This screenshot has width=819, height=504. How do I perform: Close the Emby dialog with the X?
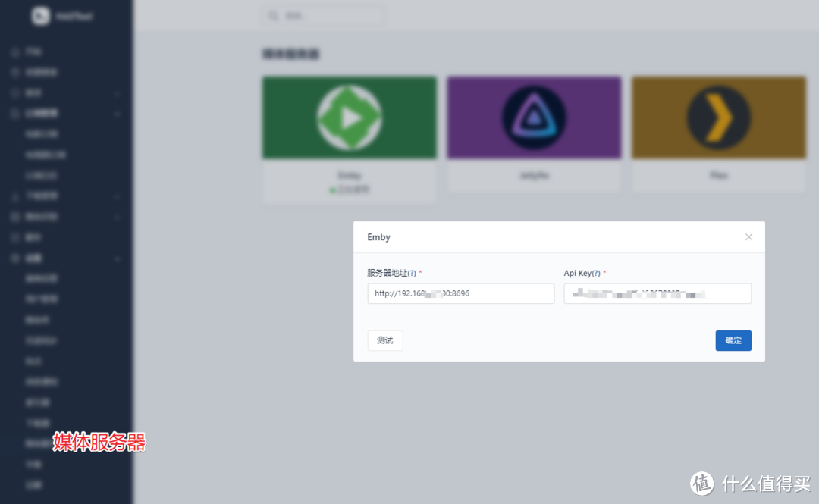pos(748,237)
